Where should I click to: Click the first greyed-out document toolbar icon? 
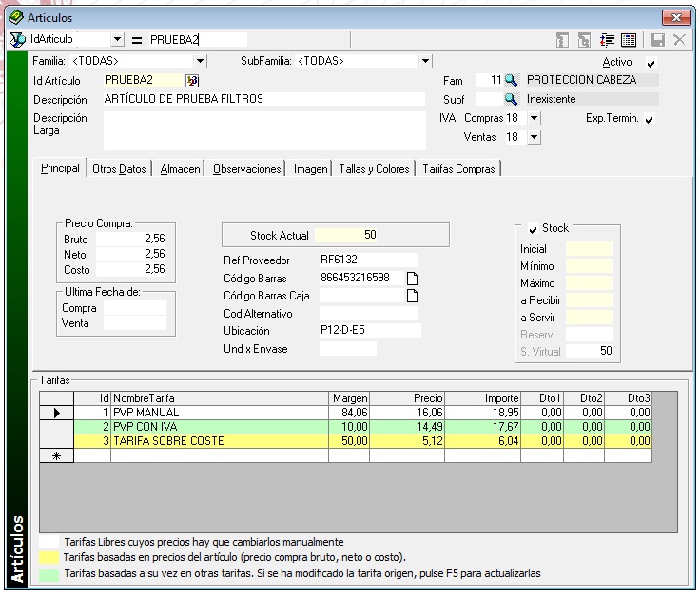pyautogui.click(x=562, y=40)
